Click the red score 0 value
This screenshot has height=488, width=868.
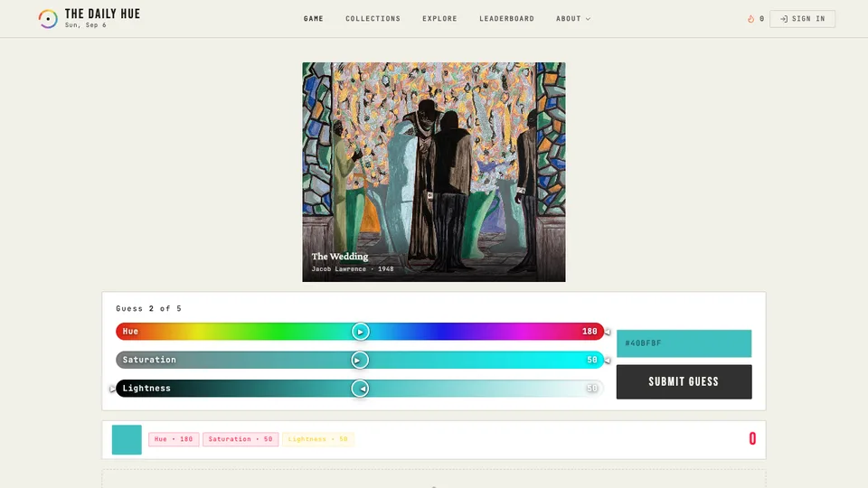tap(752, 439)
